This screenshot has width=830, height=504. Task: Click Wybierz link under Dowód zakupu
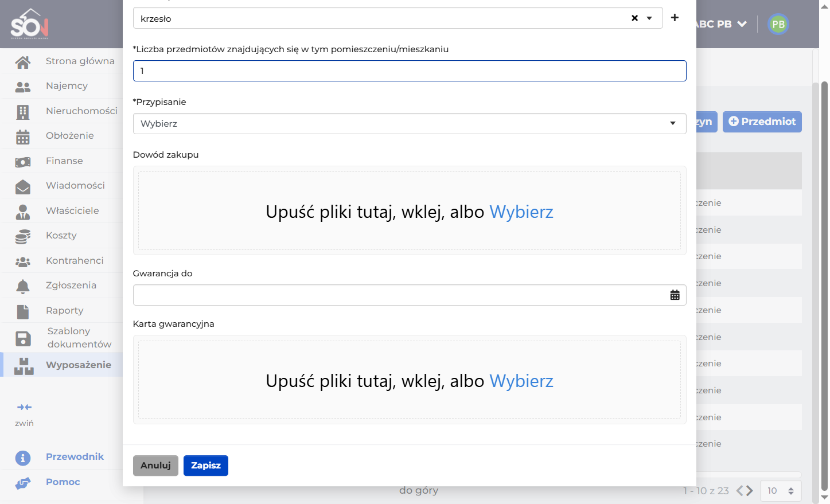click(x=521, y=212)
